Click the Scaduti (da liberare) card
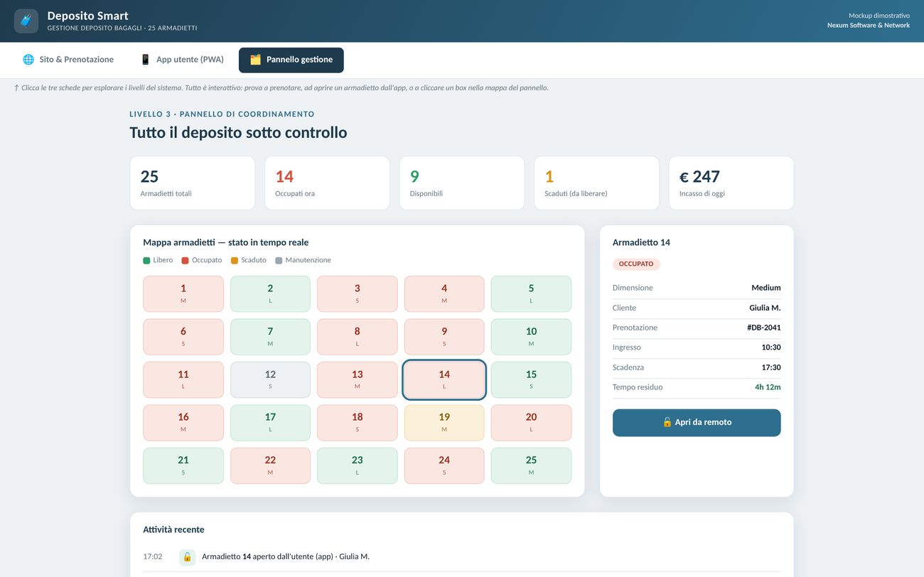924x577 pixels. coord(596,183)
